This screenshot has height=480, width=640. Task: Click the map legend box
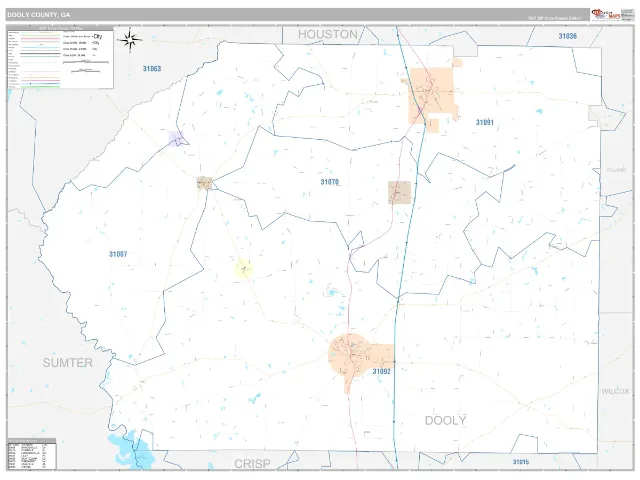(60, 59)
